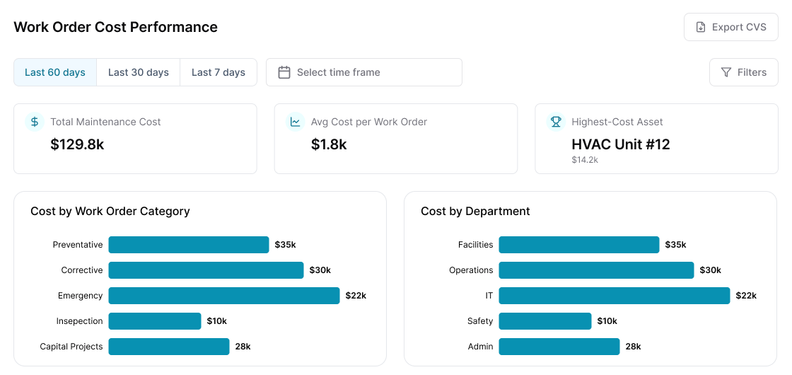Click the Total Maintenance Cost label
The width and height of the screenshot is (792, 375).
pos(106,122)
